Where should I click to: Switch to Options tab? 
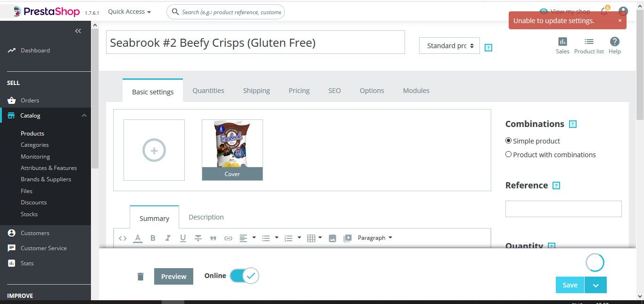point(372,91)
